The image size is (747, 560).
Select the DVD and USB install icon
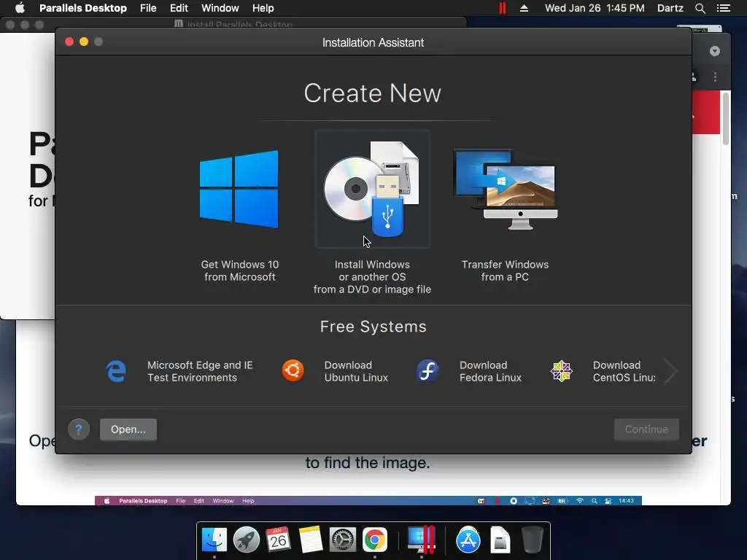pos(372,189)
